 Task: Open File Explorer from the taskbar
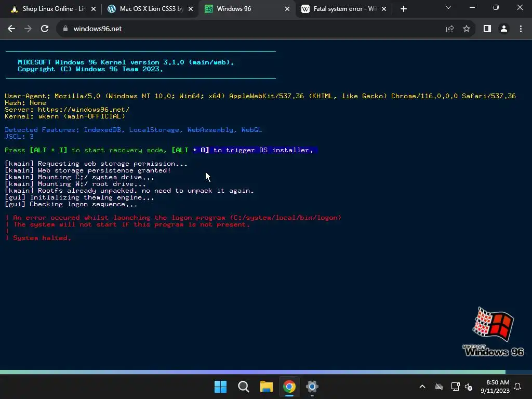tap(267, 387)
